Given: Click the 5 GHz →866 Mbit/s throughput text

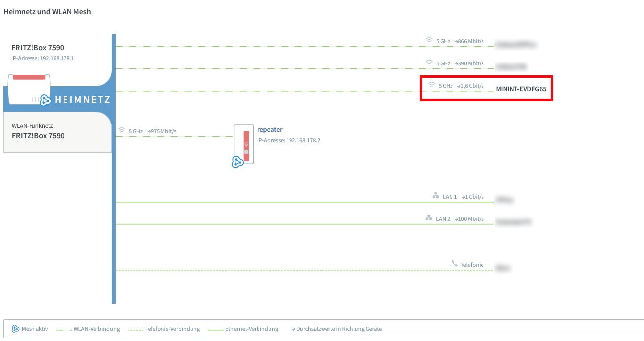Looking at the screenshot, I should tap(460, 41).
